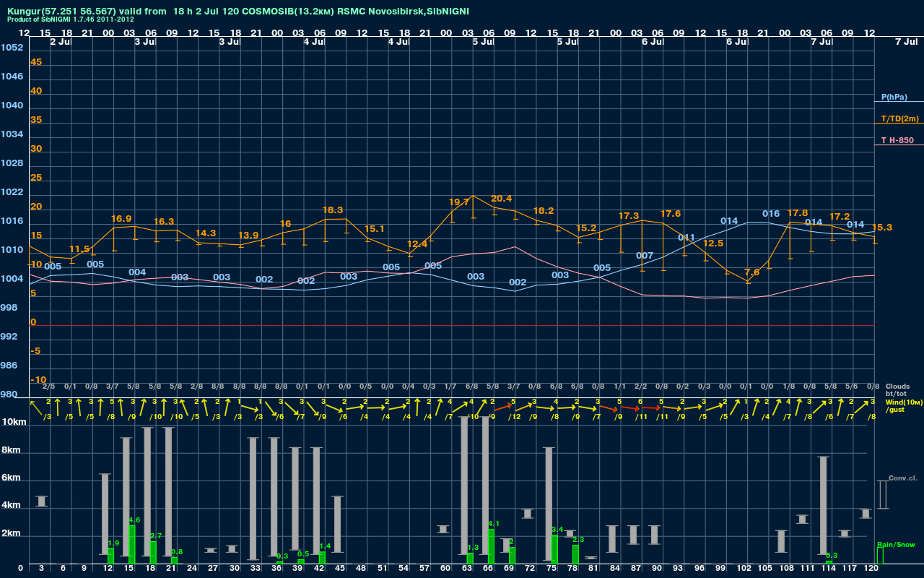The height and width of the screenshot is (578, 924).
Task: Select the T H-850 legend label
Action: tap(897, 140)
